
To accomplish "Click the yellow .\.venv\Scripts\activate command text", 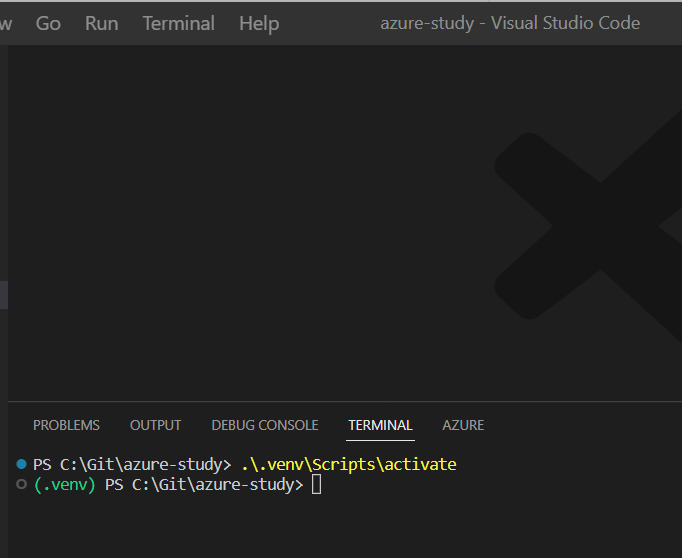I will [x=349, y=464].
